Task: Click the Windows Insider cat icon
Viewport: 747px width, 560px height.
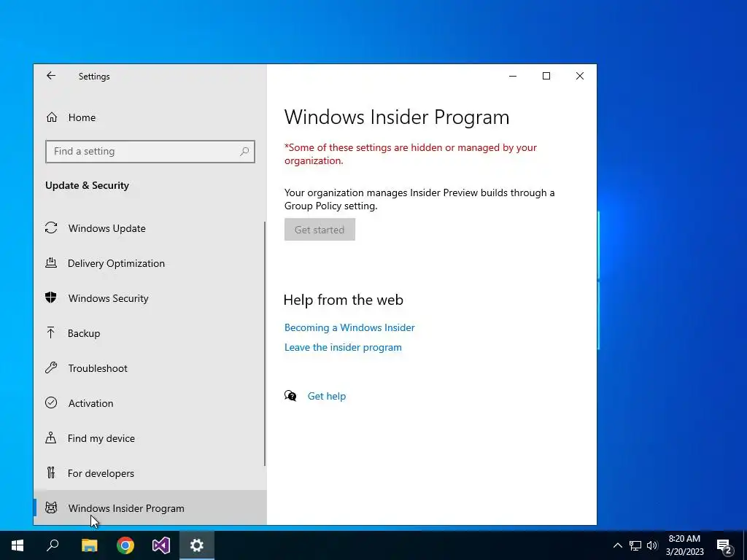Action: click(x=51, y=507)
